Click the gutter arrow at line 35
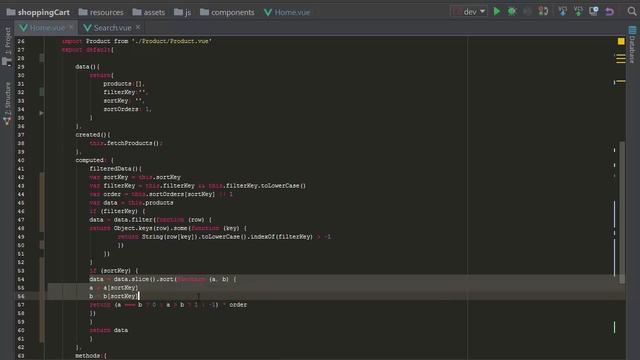This screenshot has width=640, height=360. pos(41,113)
